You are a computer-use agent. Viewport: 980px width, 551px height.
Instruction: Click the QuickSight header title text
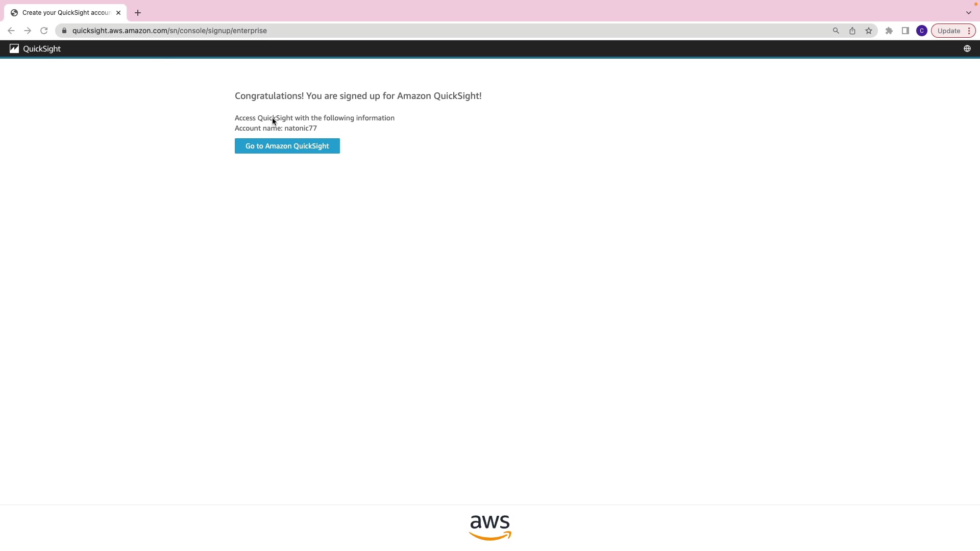[42, 48]
